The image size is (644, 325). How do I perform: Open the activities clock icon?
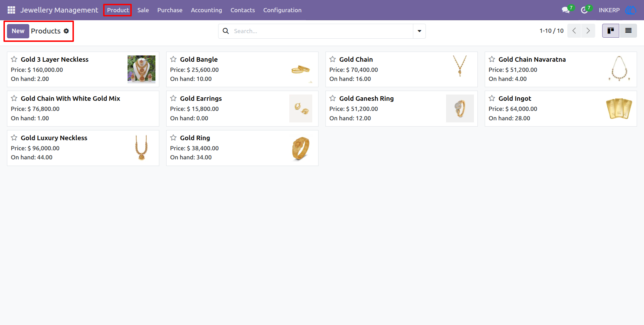tap(584, 10)
